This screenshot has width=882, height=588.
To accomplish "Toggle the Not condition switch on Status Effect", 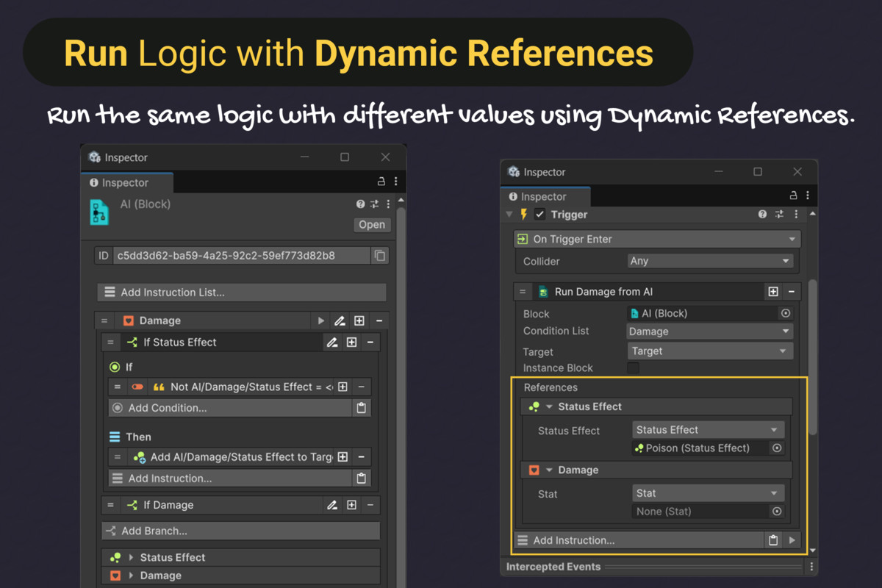I will [x=137, y=387].
